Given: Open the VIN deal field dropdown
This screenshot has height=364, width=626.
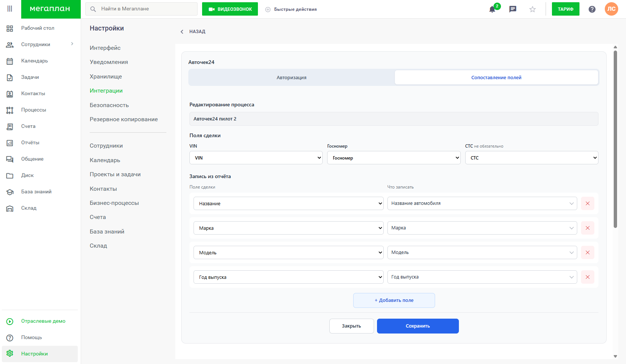Looking at the screenshot, I should 256,158.
